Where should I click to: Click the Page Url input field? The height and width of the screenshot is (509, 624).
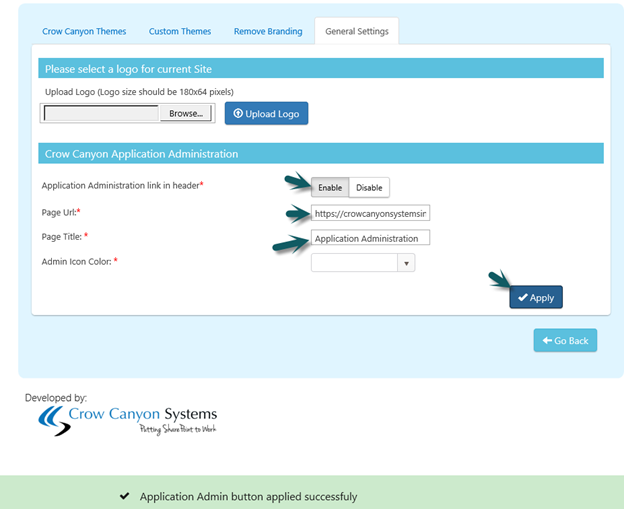pos(370,213)
